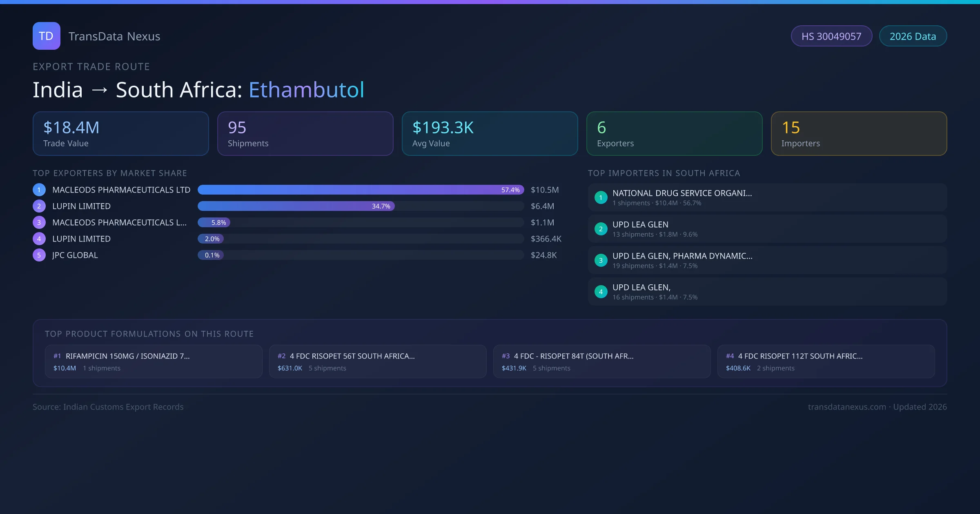The width and height of the screenshot is (980, 514).
Task: Click the 34.7% Lupin share bar
Action: tap(296, 206)
